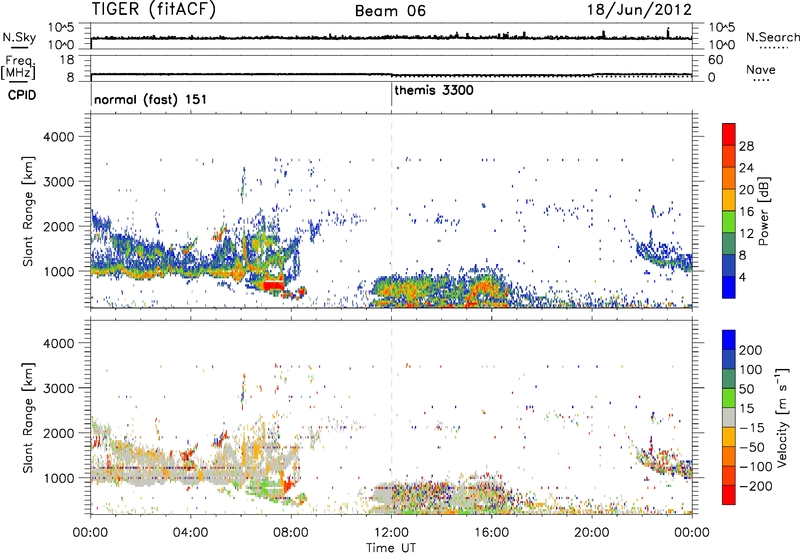Click the '04:00' time axis tick label

191,533
